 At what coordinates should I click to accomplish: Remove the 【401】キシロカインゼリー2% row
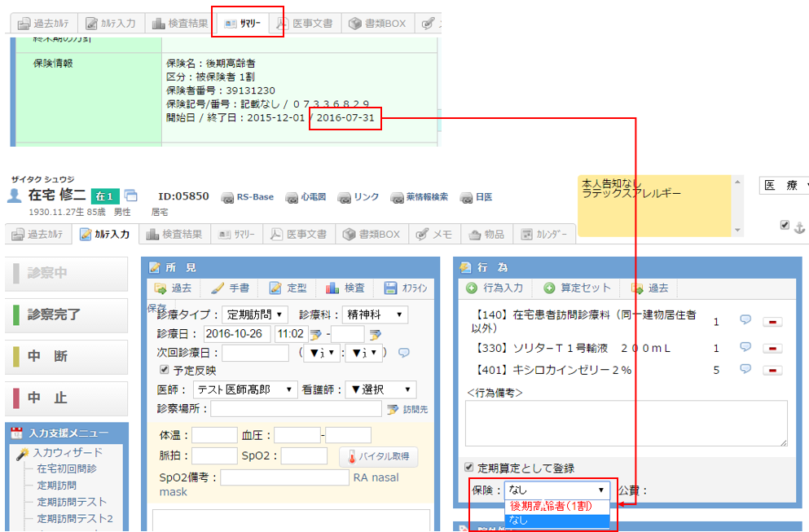click(772, 371)
